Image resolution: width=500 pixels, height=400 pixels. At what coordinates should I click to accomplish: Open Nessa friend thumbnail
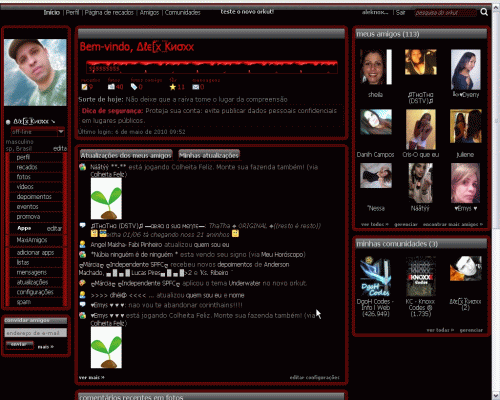point(376,175)
